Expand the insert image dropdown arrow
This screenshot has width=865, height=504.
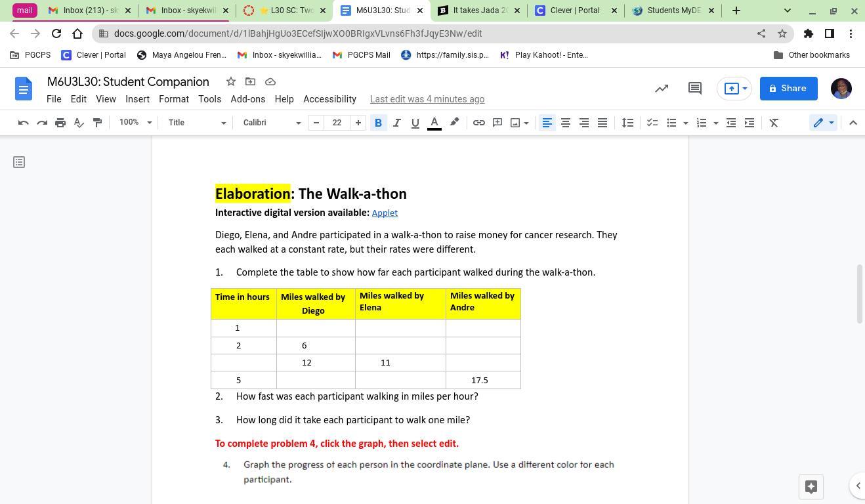pyautogui.click(x=526, y=123)
